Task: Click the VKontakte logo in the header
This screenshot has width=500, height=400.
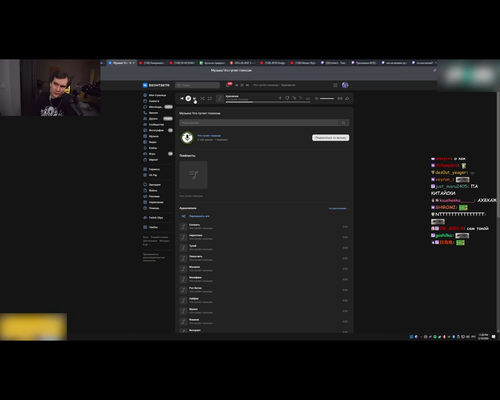Action: point(156,85)
